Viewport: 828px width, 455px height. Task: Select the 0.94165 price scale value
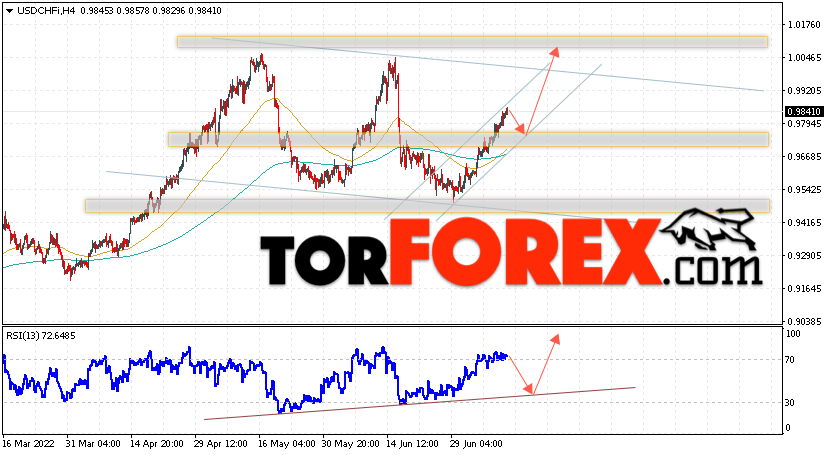click(804, 222)
